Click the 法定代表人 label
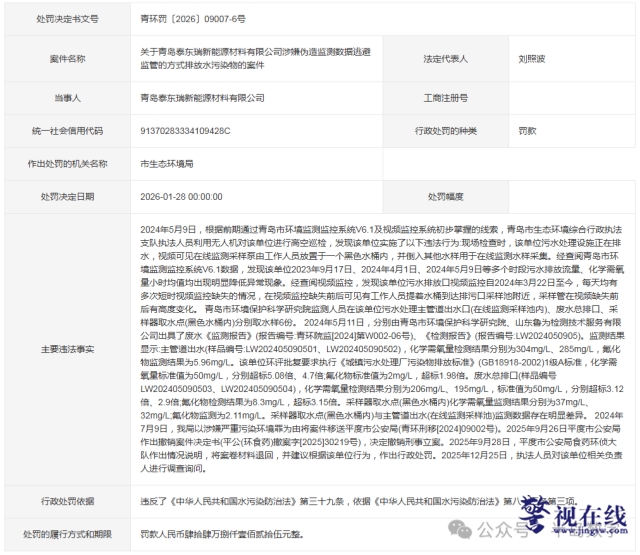 click(x=445, y=59)
